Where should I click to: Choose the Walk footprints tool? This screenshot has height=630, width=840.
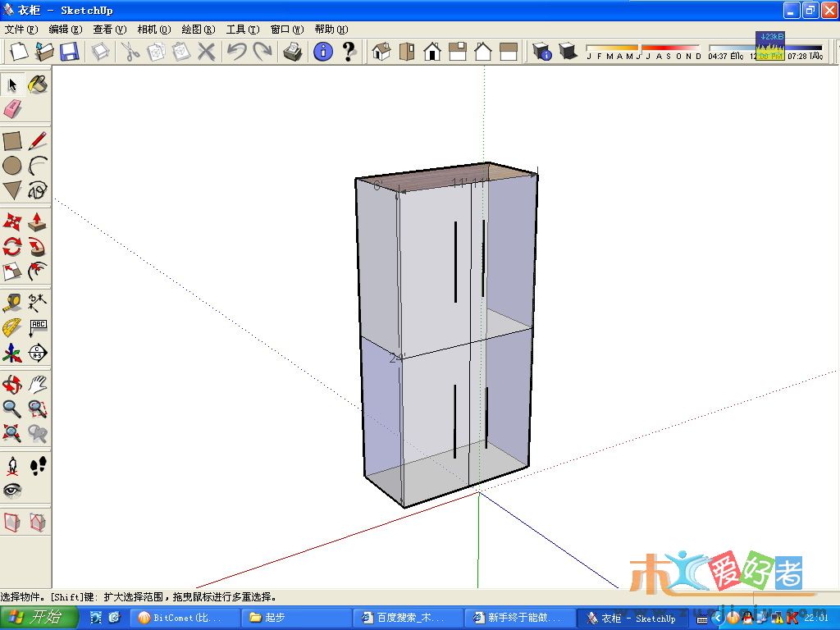pyautogui.click(x=38, y=466)
